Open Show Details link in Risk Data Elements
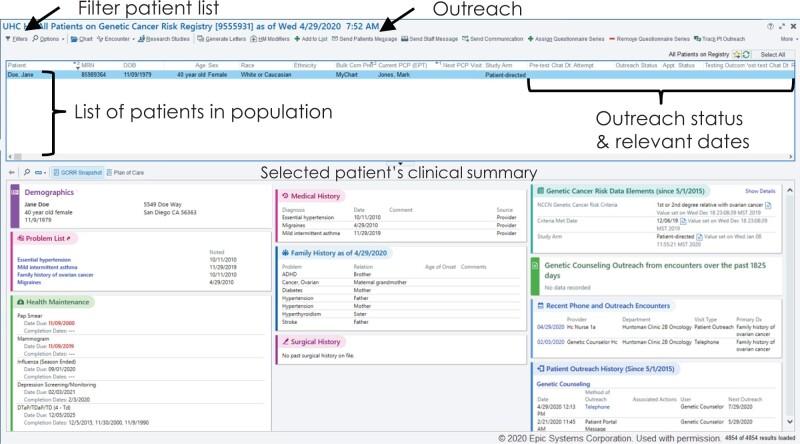 tap(759, 190)
